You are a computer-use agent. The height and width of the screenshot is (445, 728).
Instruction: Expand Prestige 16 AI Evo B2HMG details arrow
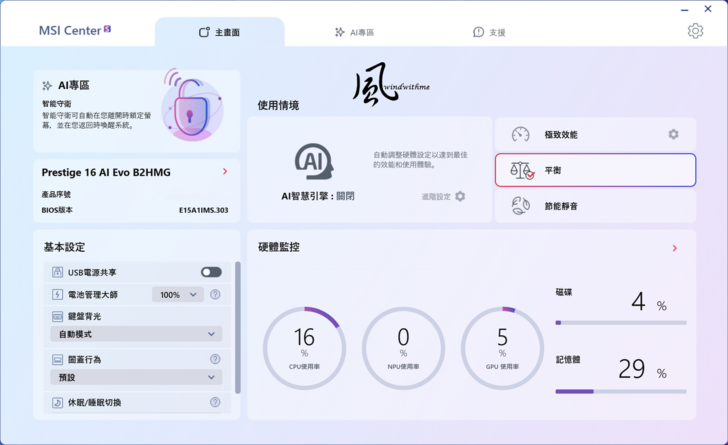[225, 171]
